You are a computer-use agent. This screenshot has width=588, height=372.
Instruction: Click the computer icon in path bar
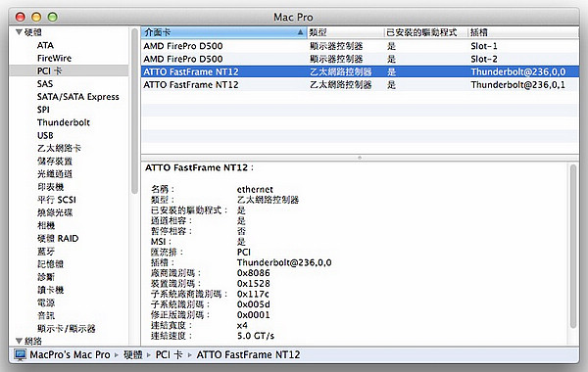tap(21, 354)
